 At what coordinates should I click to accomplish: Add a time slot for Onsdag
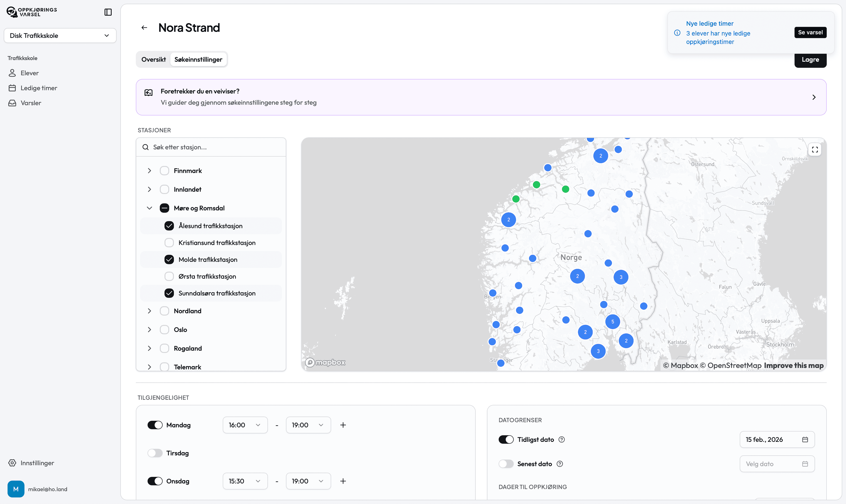tap(343, 481)
